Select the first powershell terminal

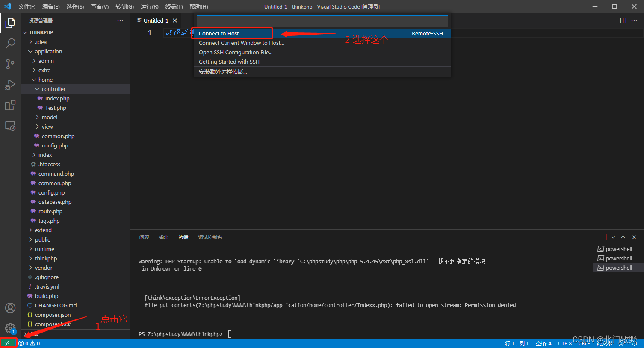pyautogui.click(x=618, y=249)
